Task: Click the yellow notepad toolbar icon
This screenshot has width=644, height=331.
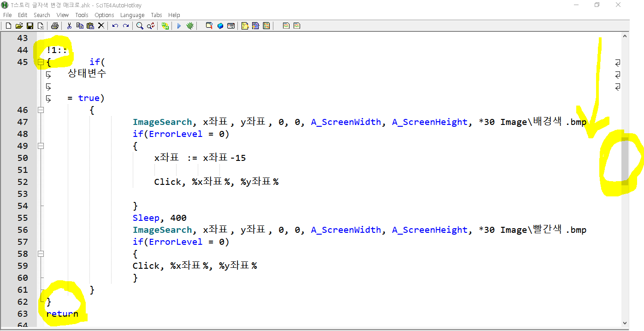Action: tap(245, 26)
